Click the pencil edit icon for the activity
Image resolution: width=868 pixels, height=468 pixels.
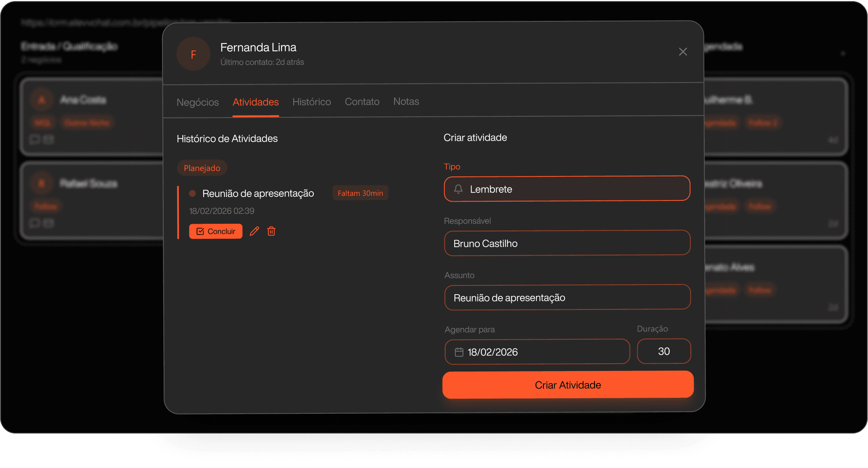(254, 231)
